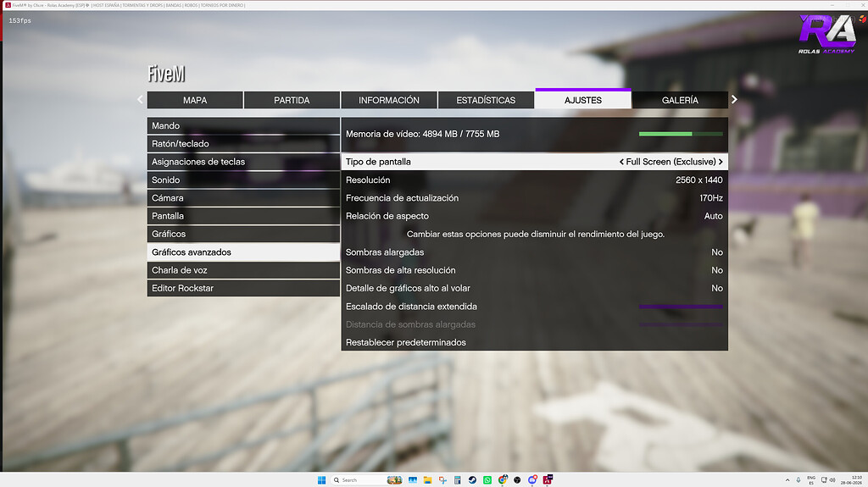Viewport: 868px width, 487px height.
Task: Select Frecuencia de actualización 170Hz row
Action: pyautogui.click(x=534, y=198)
